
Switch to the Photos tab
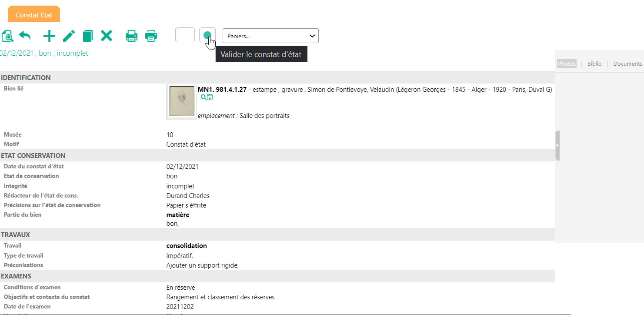click(567, 64)
